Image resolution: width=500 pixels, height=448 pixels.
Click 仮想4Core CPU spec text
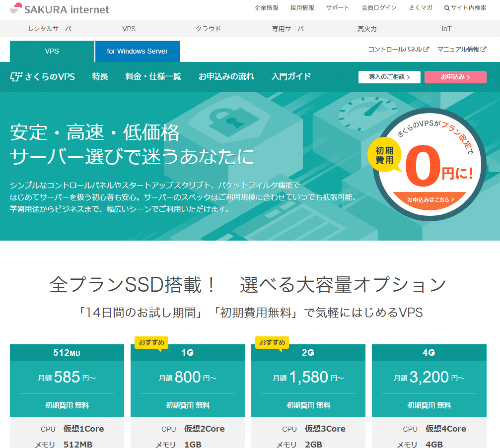(446, 429)
